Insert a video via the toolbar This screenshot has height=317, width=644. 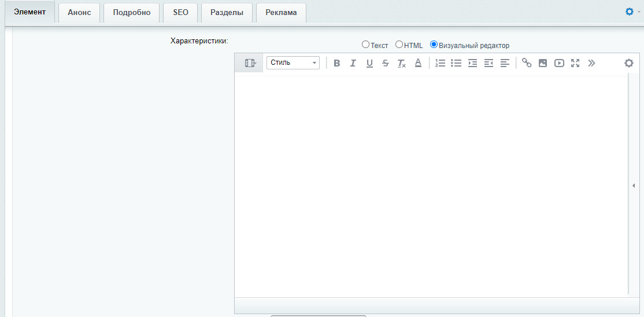click(x=559, y=63)
